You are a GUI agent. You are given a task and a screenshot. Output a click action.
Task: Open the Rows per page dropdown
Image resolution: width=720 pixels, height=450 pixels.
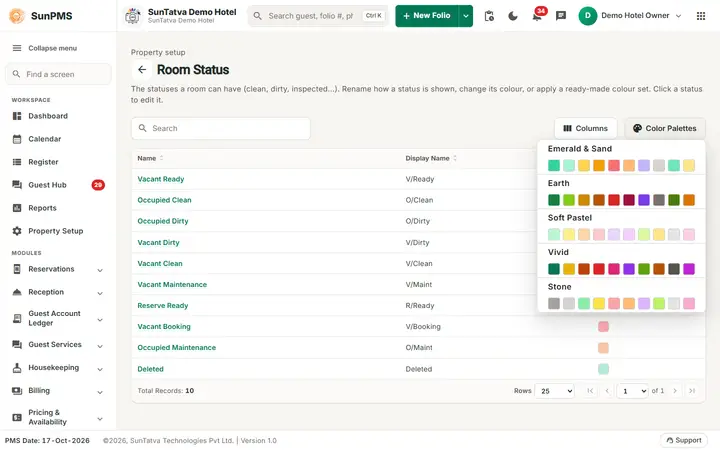click(x=555, y=391)
